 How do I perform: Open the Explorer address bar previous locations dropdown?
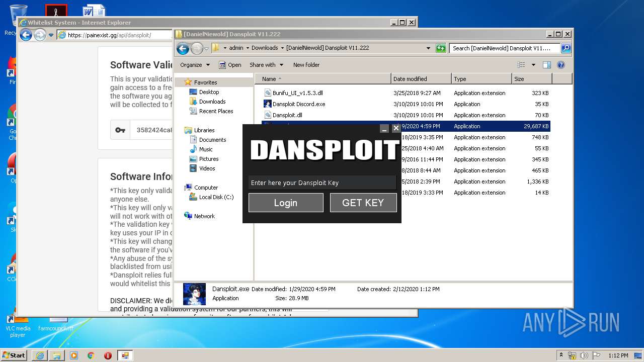coord(428,48)
